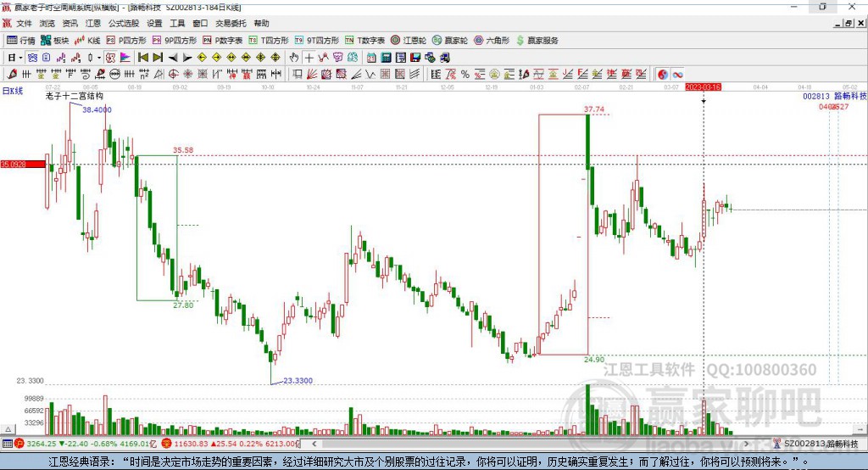The image size is (868, 470).
Task: Switch to K线 candlestick chart
Action: tap(87, 41)
